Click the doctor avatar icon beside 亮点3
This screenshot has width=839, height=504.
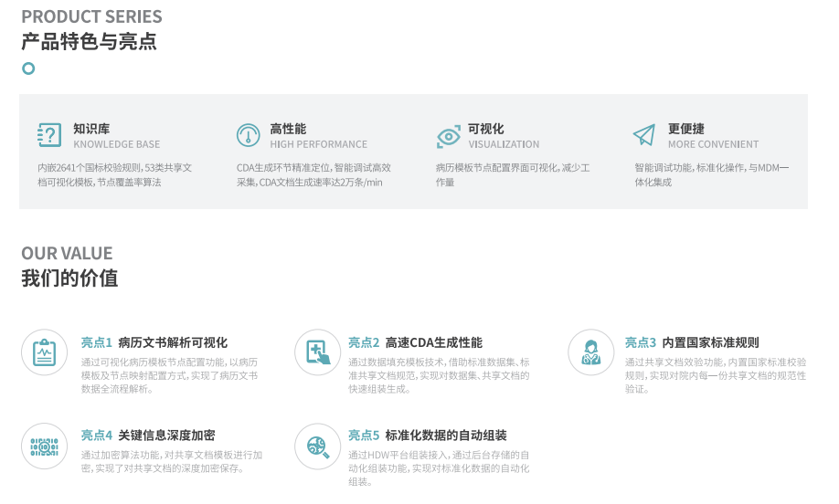tap(590, 352)
